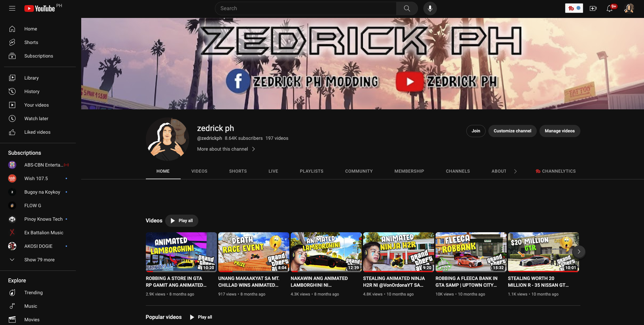This screenshot has width=644, height=325.
Task: Open the account avatar menu
Action: pos(629,8)
